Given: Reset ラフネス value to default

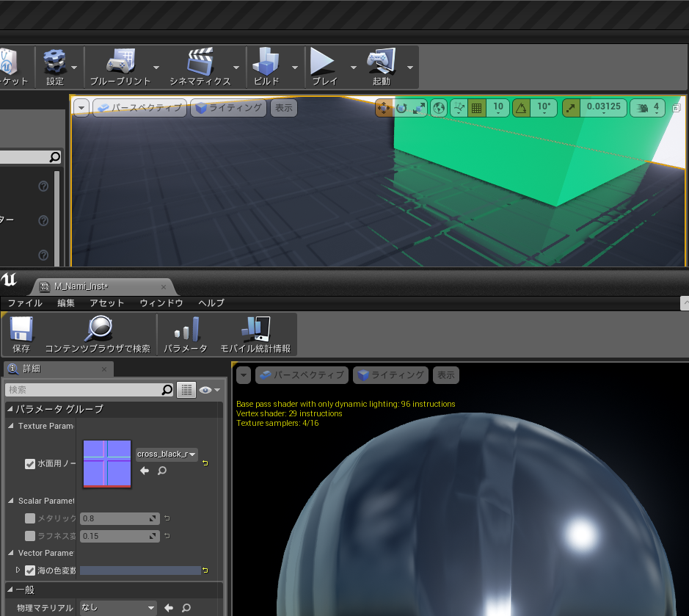Looking at the screenshot, I should pyautogui.click(x=167, y=536).
